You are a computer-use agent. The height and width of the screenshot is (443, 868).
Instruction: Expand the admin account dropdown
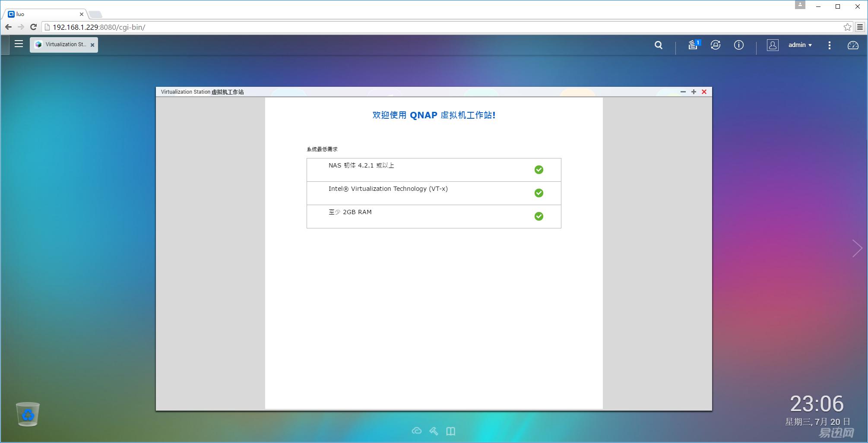pos(800,45)
